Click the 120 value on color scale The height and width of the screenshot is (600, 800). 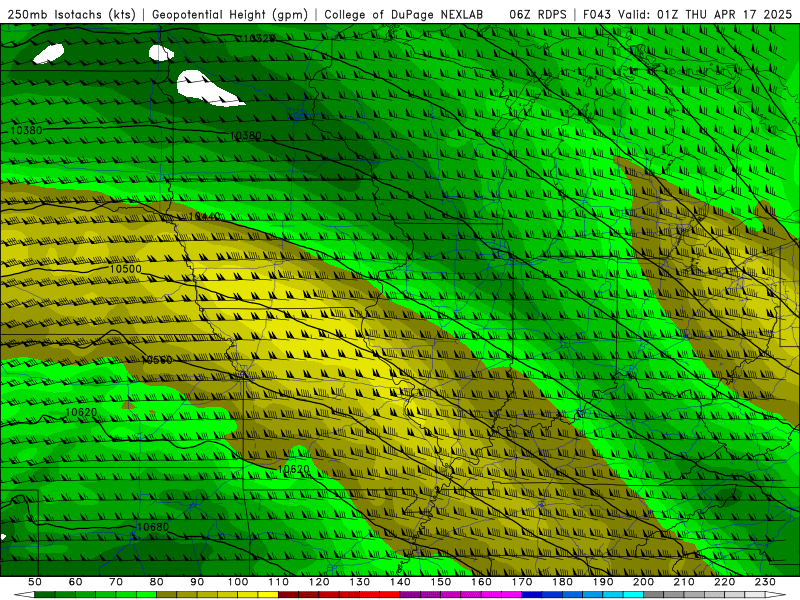[x=319, y=582]
